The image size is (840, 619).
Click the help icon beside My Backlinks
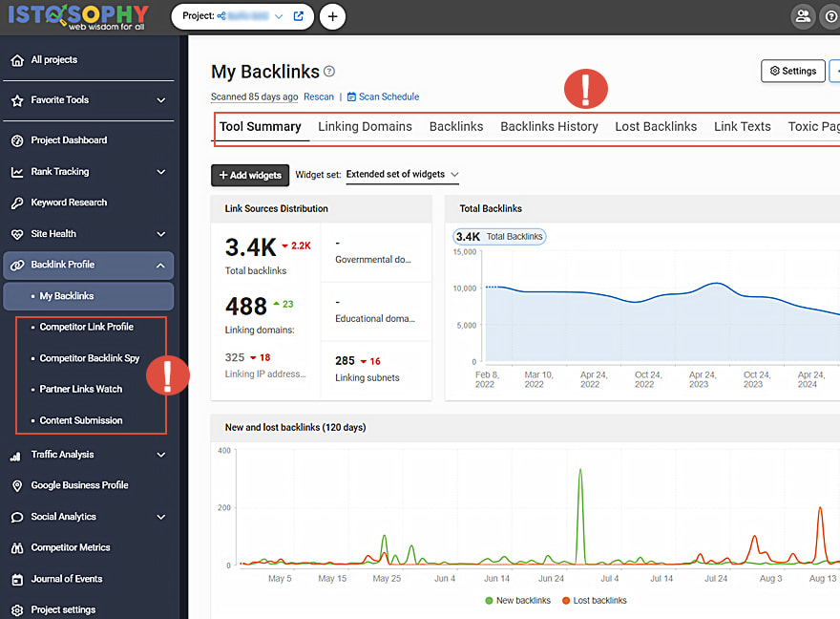tap(329, 72)
